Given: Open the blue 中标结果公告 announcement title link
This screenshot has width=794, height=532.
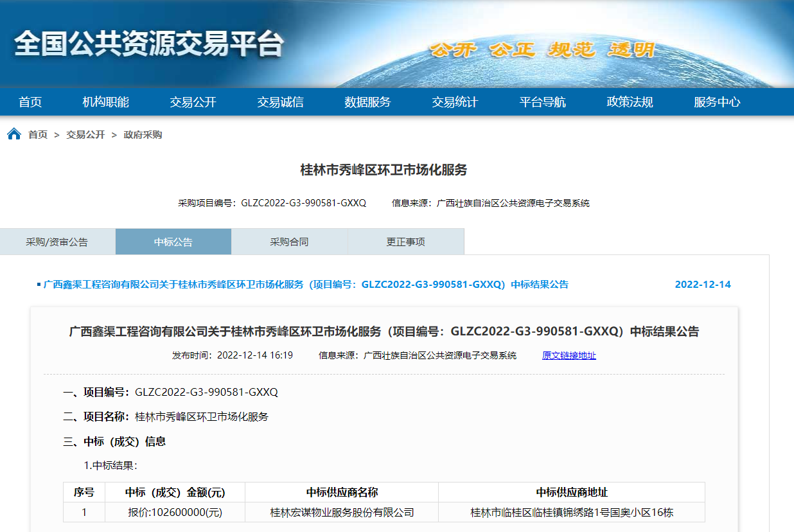Looking at the screenshot, I should coord(306,285).
